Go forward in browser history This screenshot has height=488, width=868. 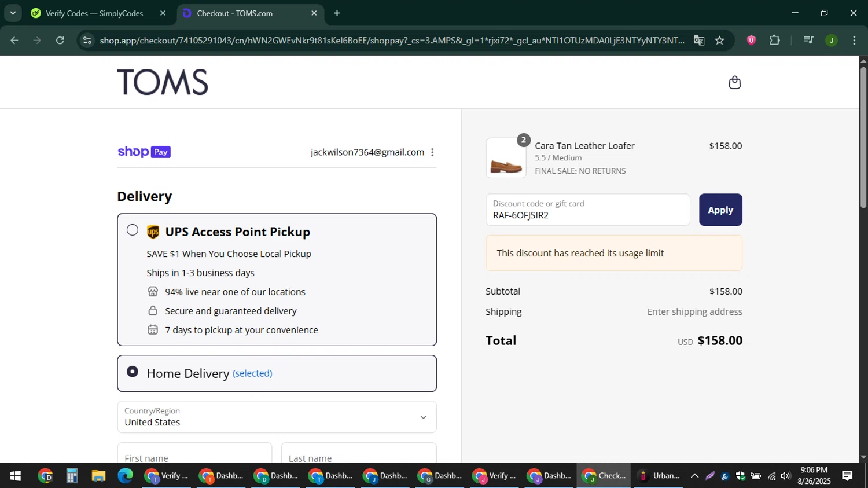37,40
